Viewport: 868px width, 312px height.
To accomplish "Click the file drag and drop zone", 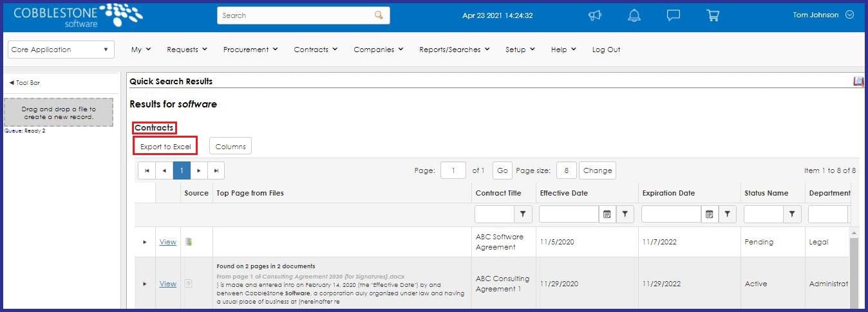I will point(59,113).
